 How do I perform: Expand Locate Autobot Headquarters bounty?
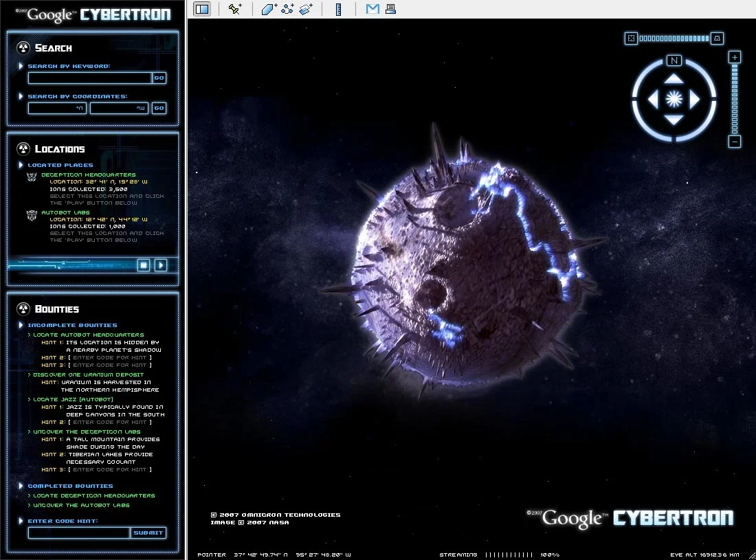coord(86,335)
